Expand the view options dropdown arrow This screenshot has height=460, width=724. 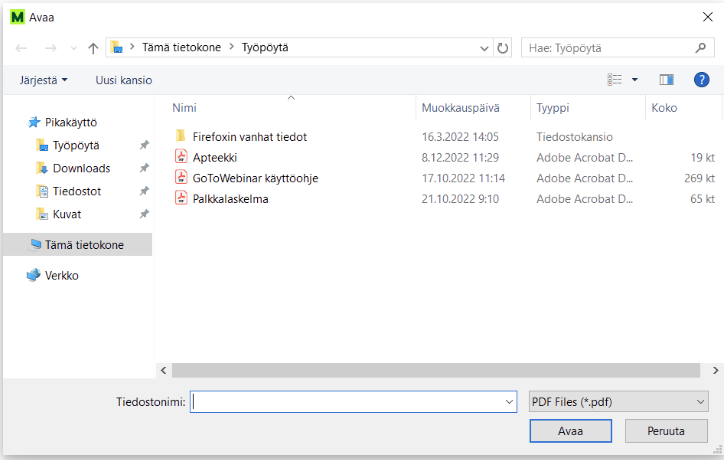[634, 80]
